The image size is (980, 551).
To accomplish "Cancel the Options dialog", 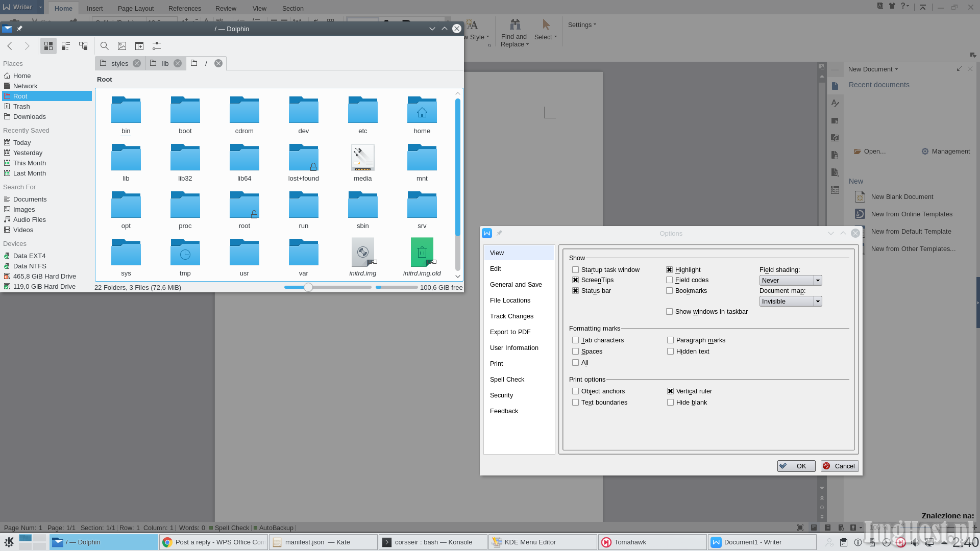I will [x=840, y=466].
